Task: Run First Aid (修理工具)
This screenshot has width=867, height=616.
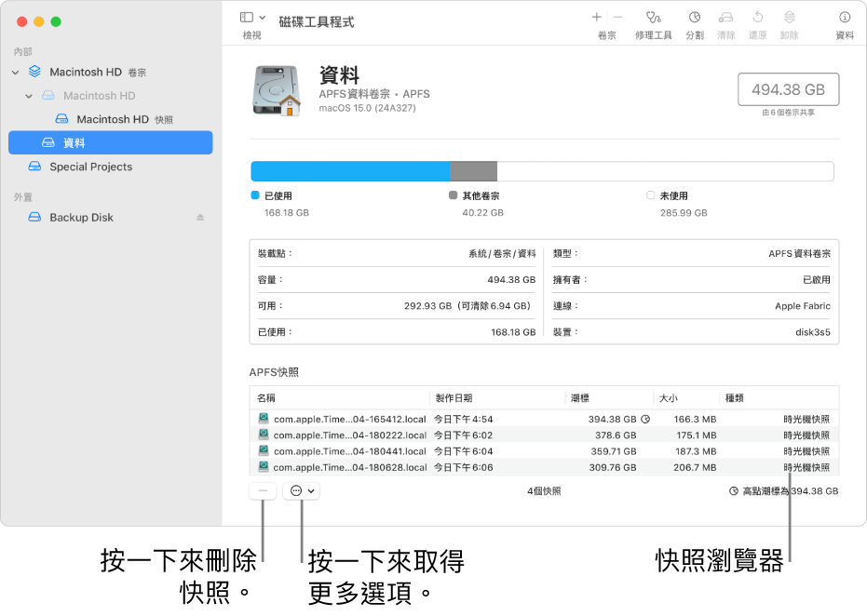Action: 654,17
